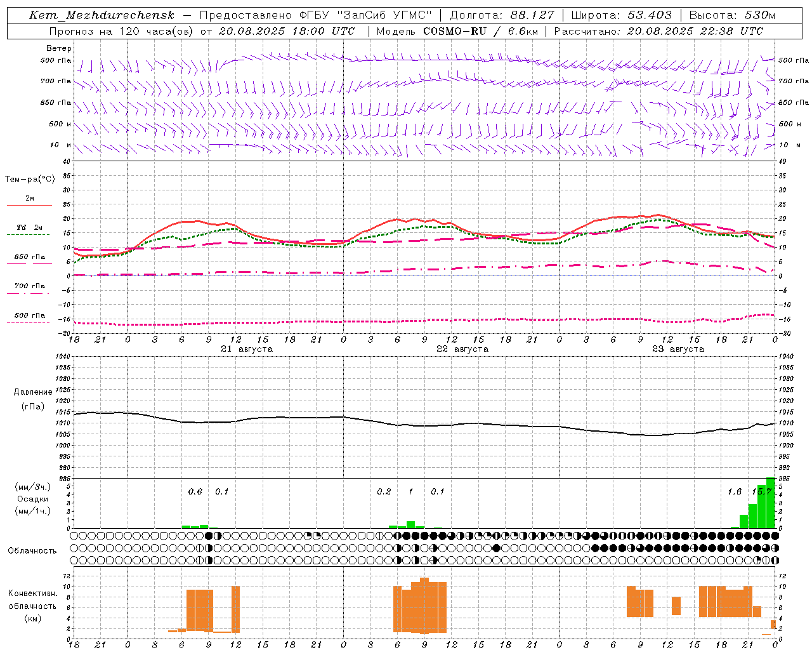Image resolution: width=812 pixels, height=650 pixels.
Task: Select the model name COSMO-RU / 6.6км
Action: click(x=481, y=31)
